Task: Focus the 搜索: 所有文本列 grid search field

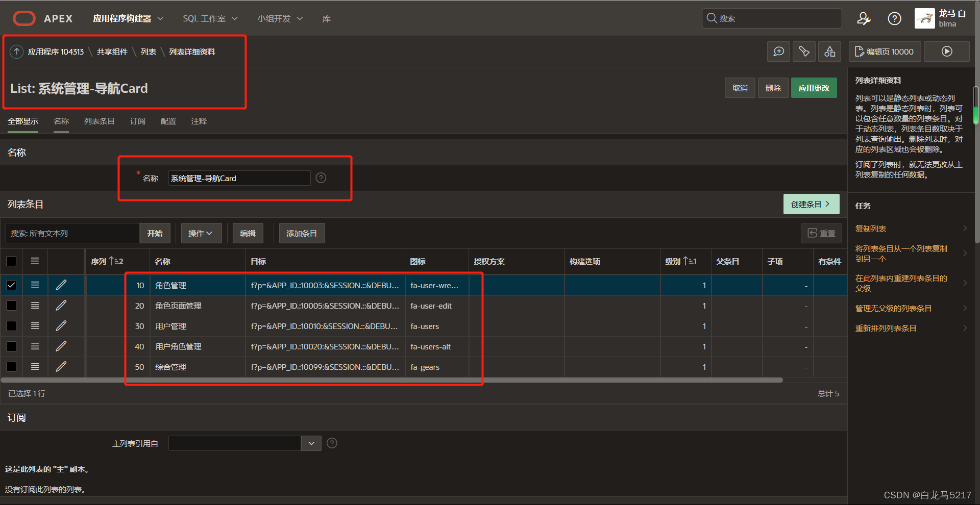Action: click(72, 233)
